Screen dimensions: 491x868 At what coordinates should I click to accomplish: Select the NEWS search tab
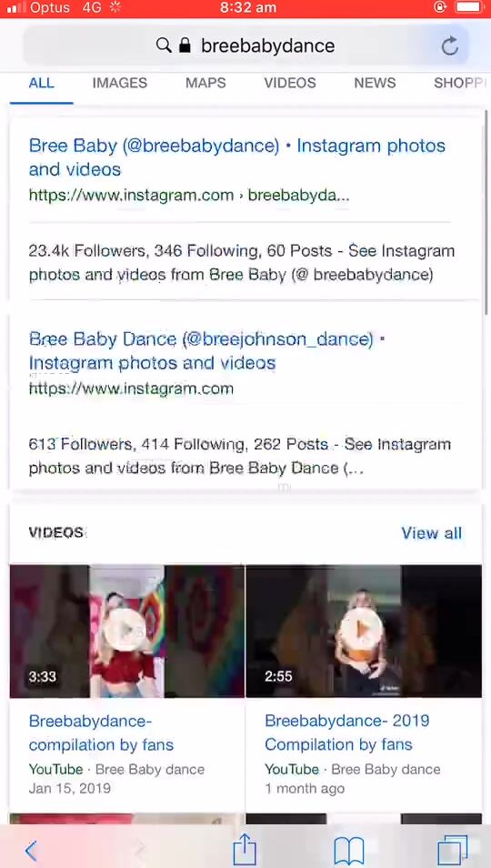tap(375, 83)
